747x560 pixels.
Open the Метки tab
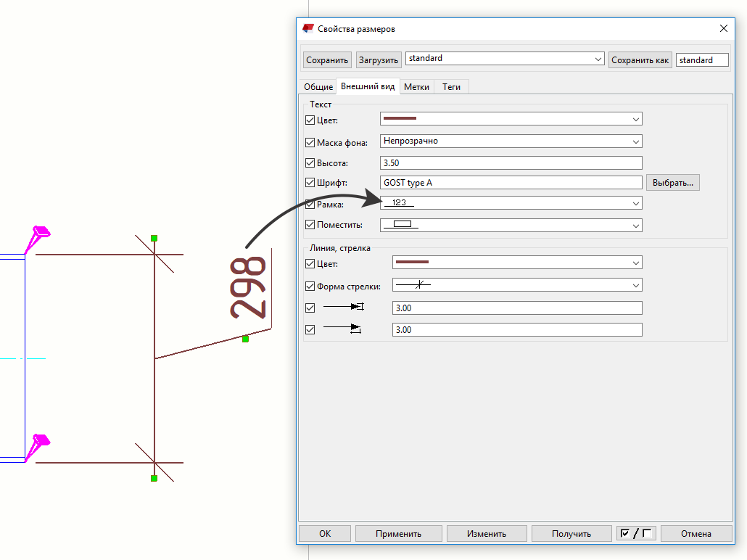coord(417,87)
